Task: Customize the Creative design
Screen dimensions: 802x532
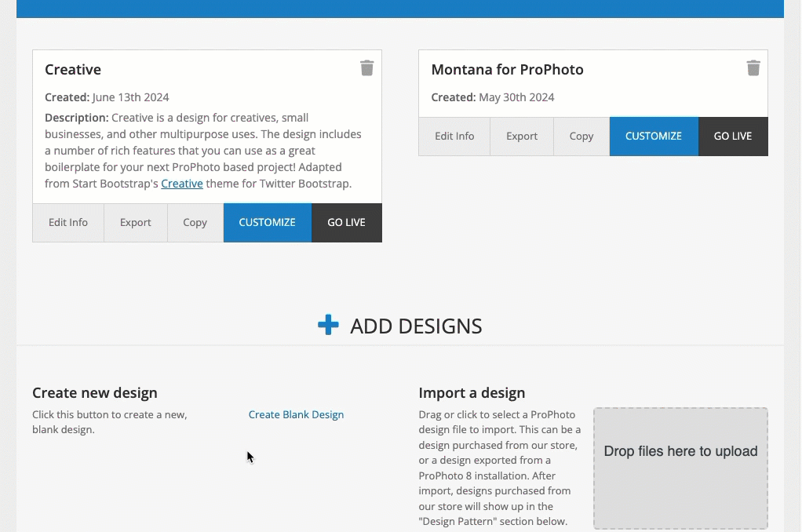Action: click(x=267, y=223)
